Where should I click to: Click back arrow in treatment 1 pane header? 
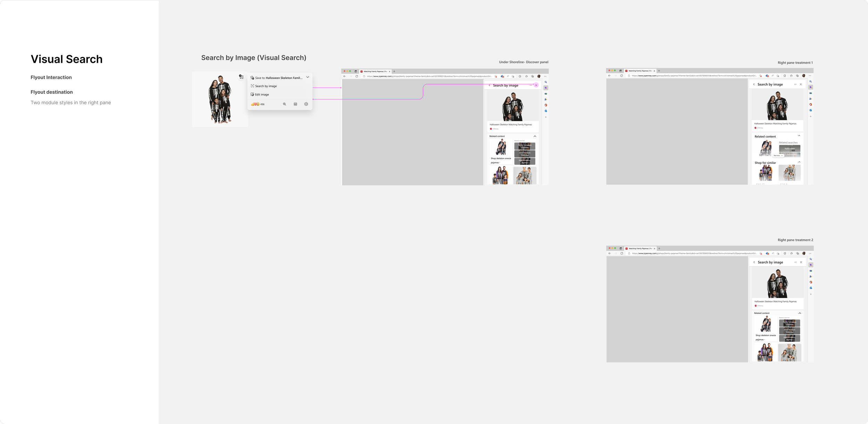754,84
